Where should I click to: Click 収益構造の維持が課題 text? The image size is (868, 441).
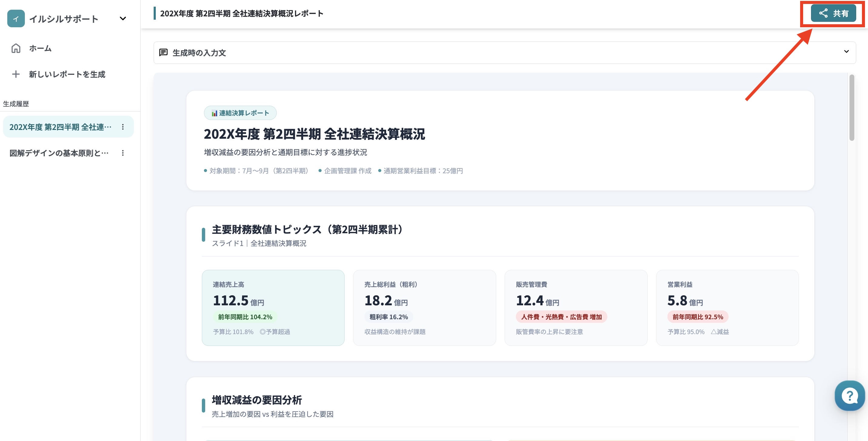click(x=395, y=332)
